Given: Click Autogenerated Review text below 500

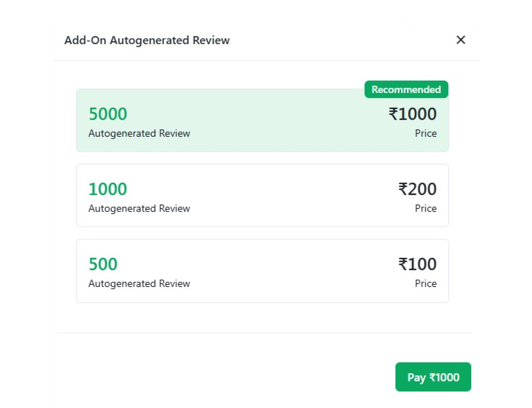Looking at the screenshot, I should click(139, 283).
